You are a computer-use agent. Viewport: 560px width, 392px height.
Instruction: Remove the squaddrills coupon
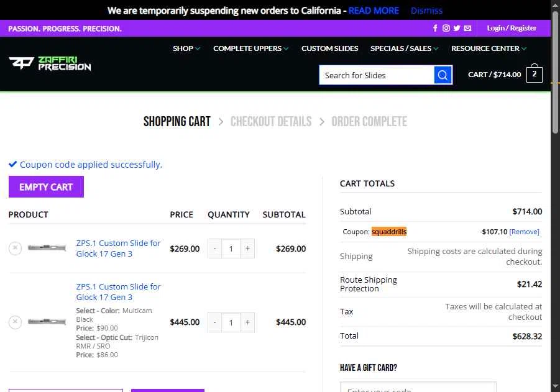point(525,232)
